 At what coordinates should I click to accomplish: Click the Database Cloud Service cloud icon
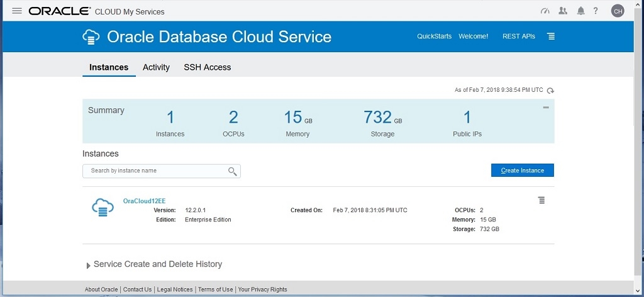91,37
